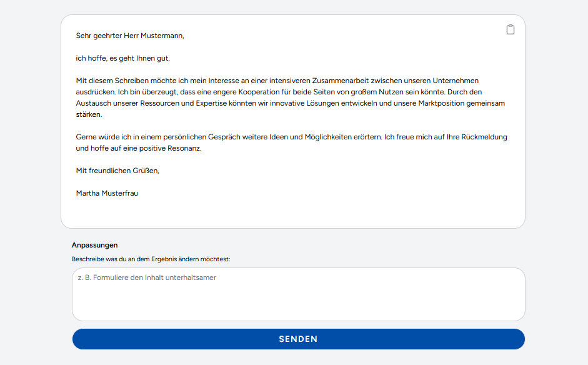Screen dimensions: 588x365
Task: Click the closing 'Mit freundlichen Grüßen'
Action: (117, 171)
